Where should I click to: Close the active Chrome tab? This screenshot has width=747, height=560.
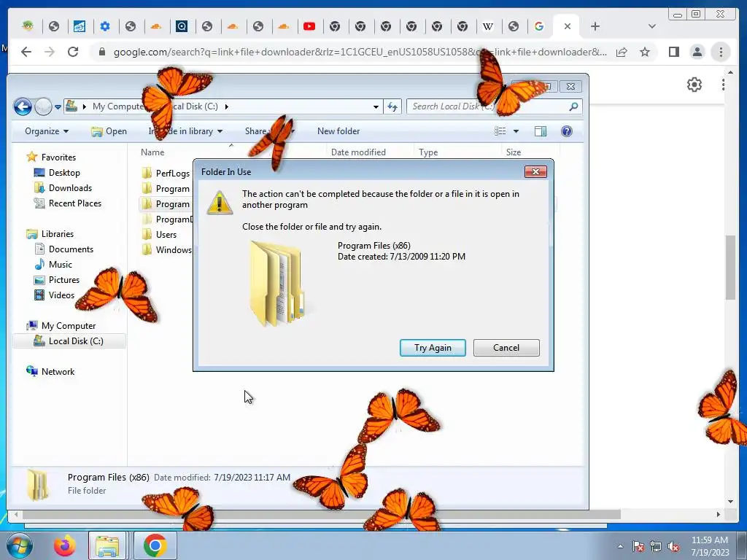[x=568, y=27]
